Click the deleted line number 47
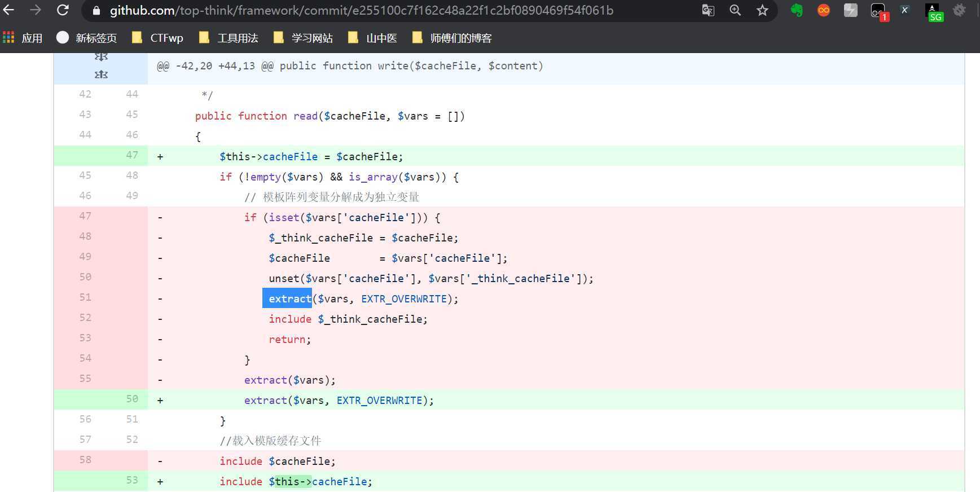The width and height of the screenshot is (980, 492). click(85, 216)
